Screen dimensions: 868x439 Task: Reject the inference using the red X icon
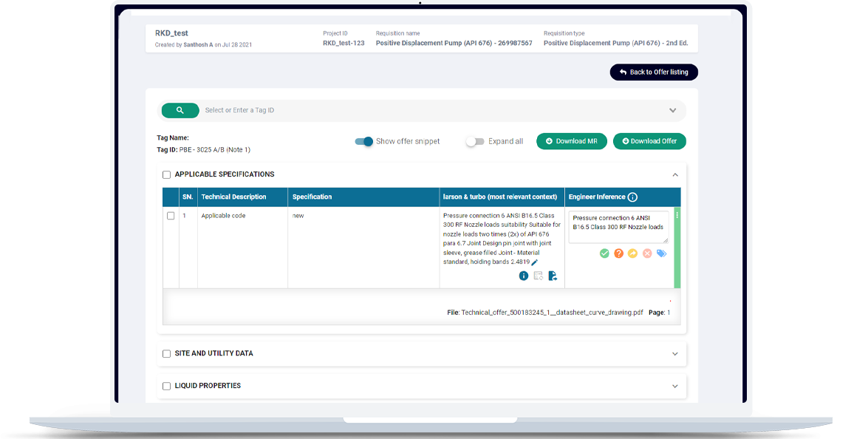[647, 253]
